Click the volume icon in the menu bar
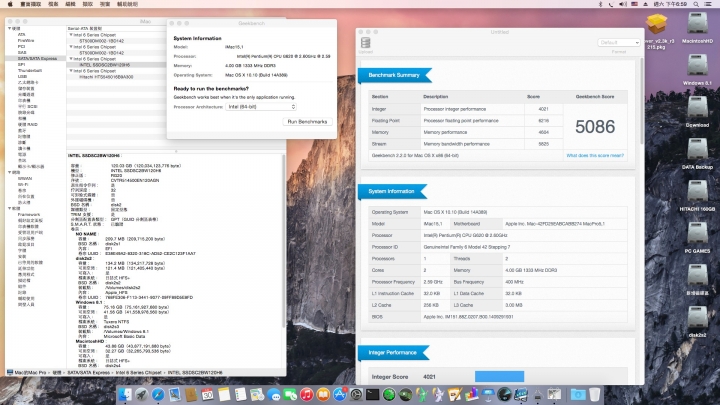 623,4
